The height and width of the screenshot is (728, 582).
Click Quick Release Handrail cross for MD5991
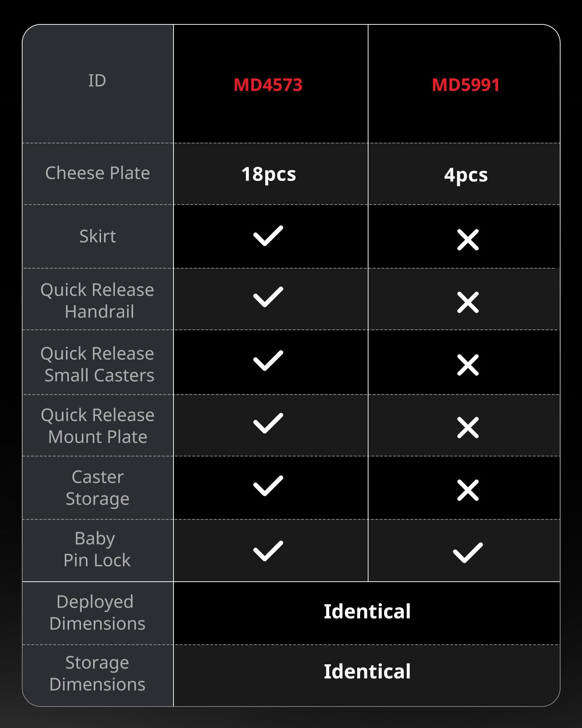(x=468, y=302)
